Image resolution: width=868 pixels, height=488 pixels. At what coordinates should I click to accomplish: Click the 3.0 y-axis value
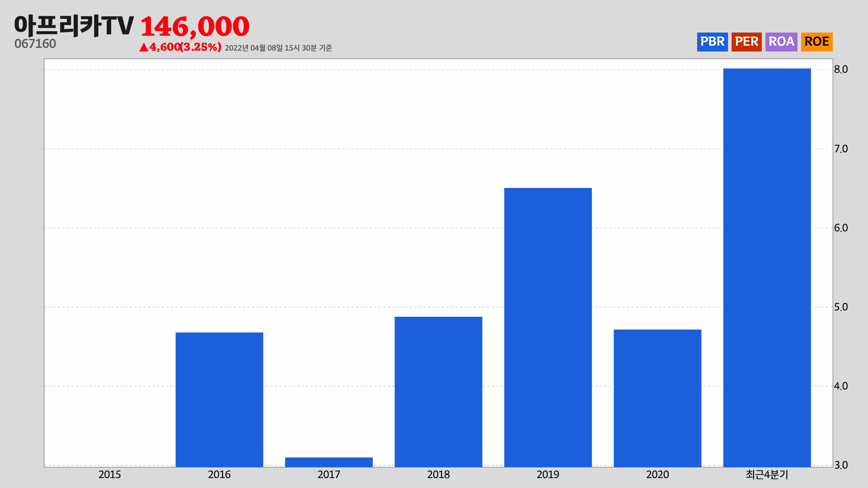[841, 465]
